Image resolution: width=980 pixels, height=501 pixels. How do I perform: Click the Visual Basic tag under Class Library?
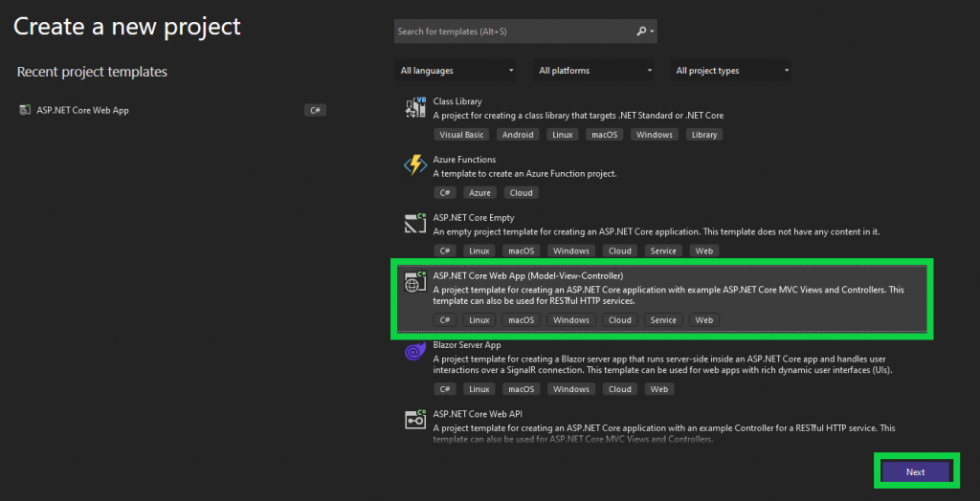coord(461,134)
